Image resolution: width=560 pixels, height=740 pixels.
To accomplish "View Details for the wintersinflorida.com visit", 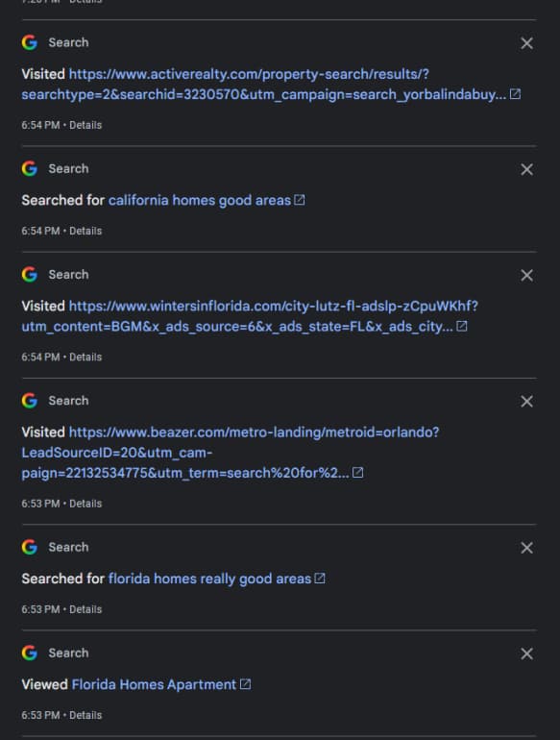I will (85, 357).
